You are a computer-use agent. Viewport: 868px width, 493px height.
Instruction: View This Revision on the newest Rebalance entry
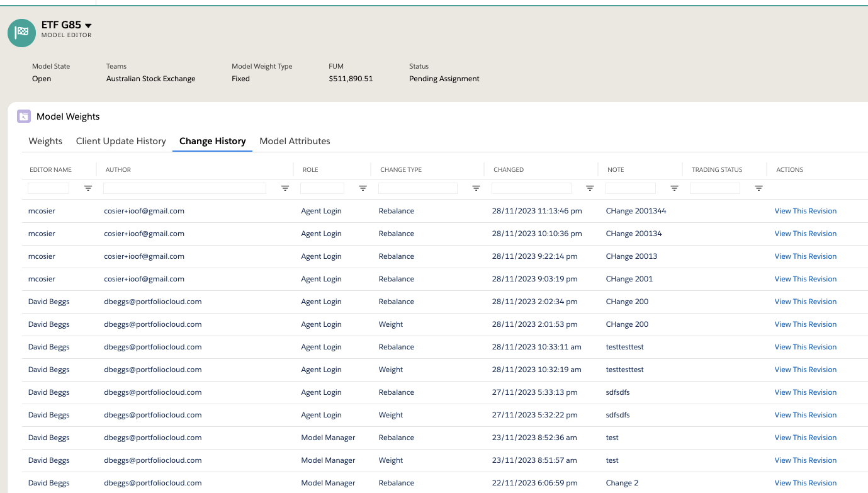(x=805, y=210)
